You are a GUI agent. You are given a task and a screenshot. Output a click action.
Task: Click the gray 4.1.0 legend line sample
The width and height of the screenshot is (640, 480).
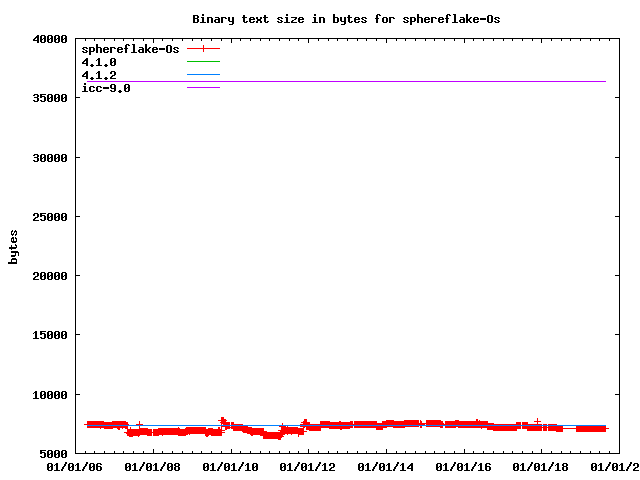[203, 62]
